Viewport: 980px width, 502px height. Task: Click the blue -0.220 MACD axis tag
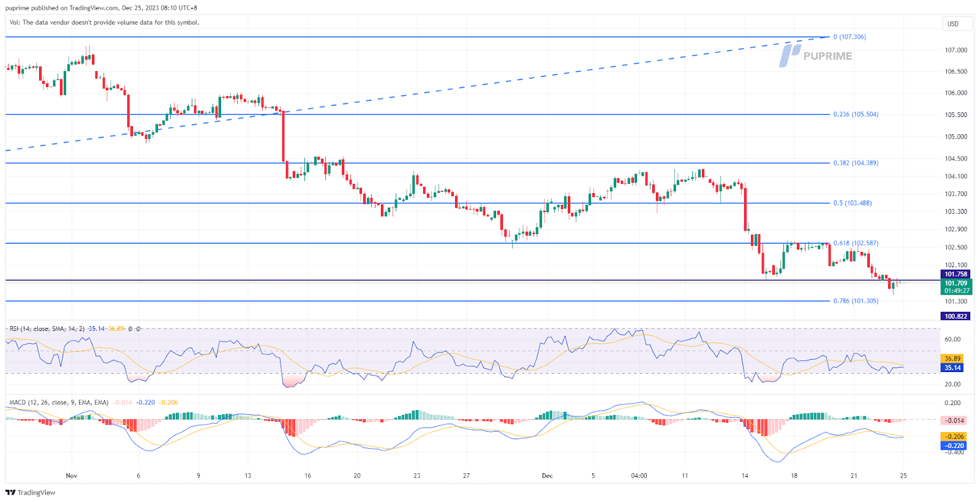(x=954, y=446)
